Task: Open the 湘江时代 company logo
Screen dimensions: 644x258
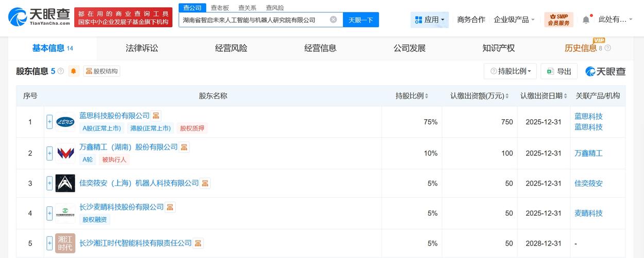Action: click(x=65, y=243)
